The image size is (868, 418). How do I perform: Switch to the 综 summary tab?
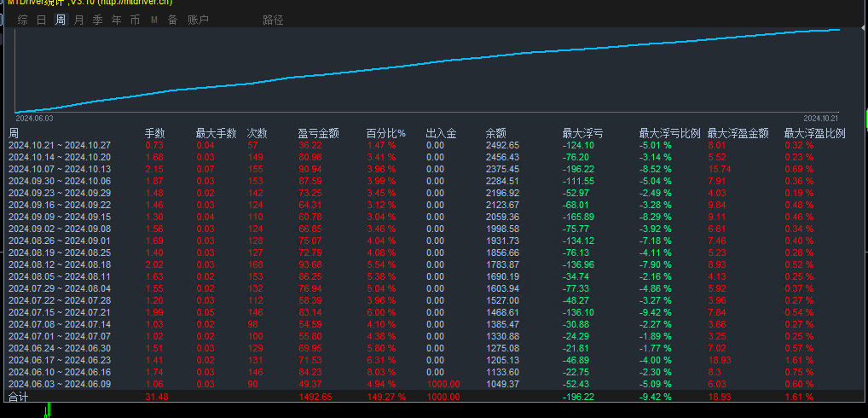coord(23,20)
